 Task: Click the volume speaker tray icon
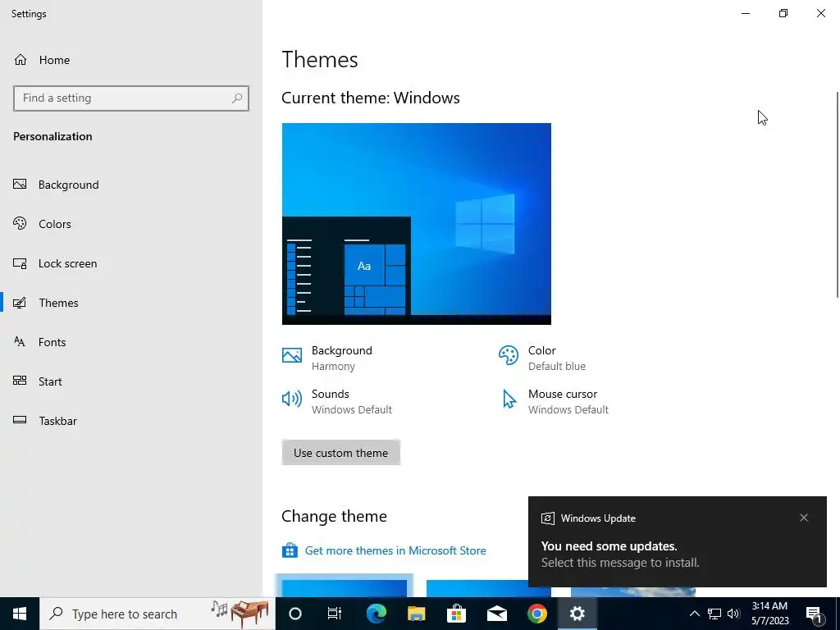click(733, 614)
